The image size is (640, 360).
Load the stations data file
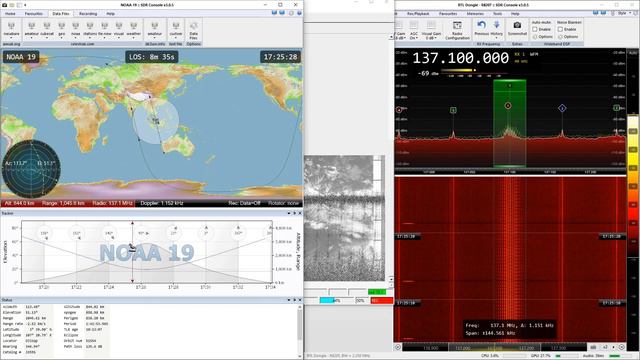(x=90, y=29)
